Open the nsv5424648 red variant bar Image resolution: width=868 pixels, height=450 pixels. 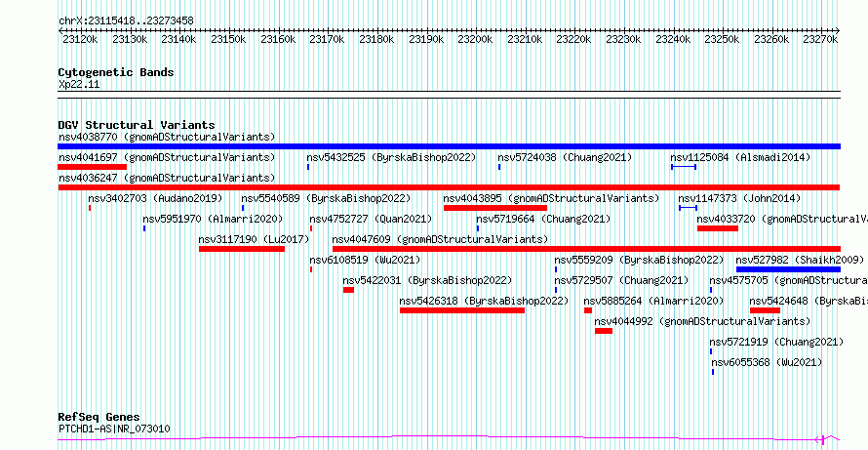click(x=765, y=310)
